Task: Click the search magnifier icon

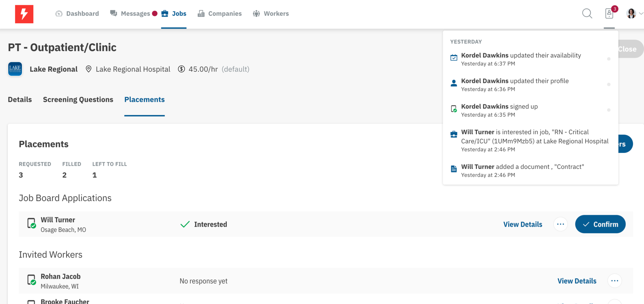Action: 587,14
